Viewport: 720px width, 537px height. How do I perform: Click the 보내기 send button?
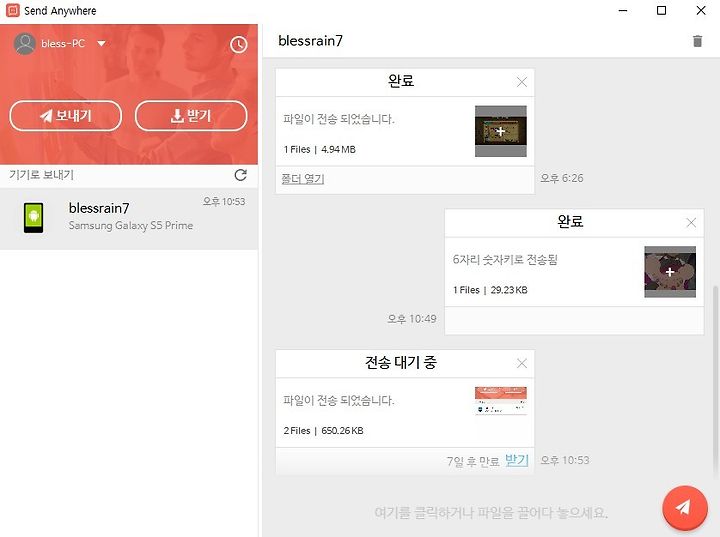pos(66,116)
